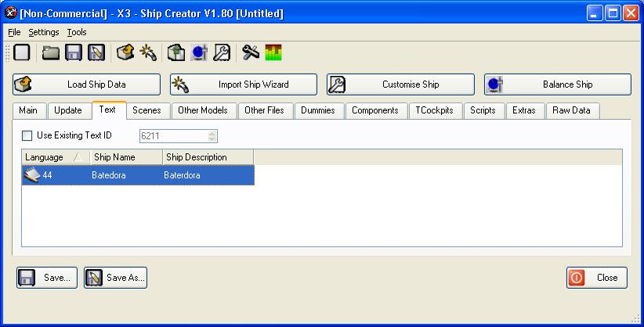Click the floppy disk Save toolbar icon
644x327 pixels.
point(74,52)
